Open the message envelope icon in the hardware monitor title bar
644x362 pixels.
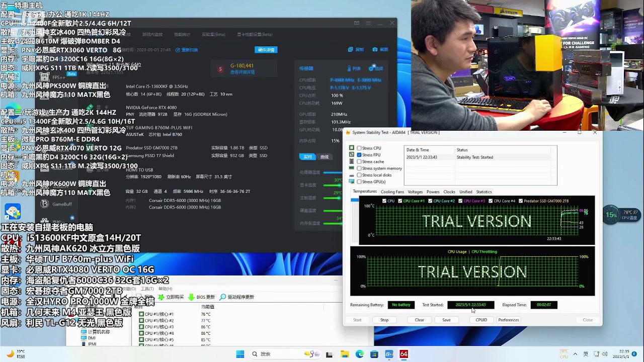pos(357,23)
